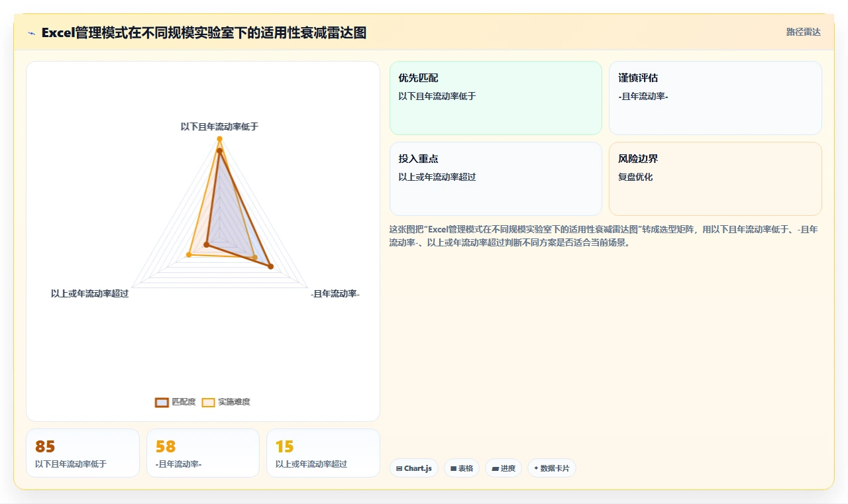Click the top radar axis label 以下且年流动率低于
Screen dimensions: 848x504
(x=219, y=126)
